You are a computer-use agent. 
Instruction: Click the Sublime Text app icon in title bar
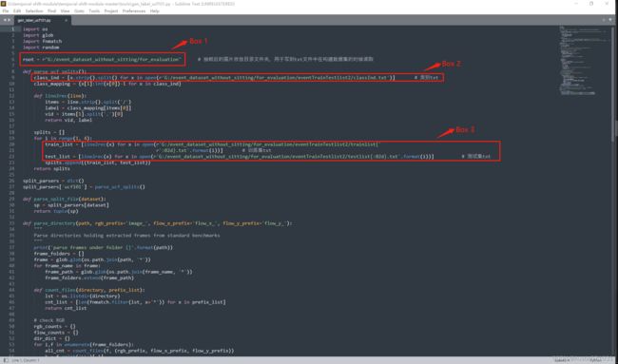pyautogui.click(x=3, y=4)
